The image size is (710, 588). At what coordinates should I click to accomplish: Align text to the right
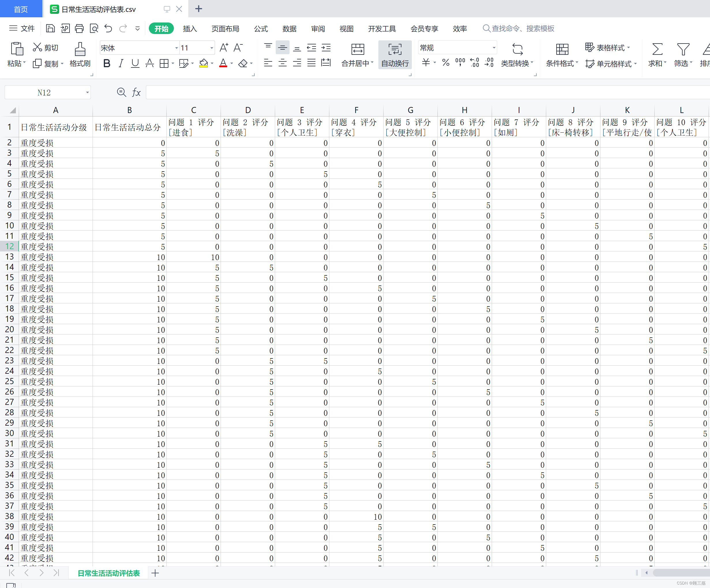(x=297, y=63)
